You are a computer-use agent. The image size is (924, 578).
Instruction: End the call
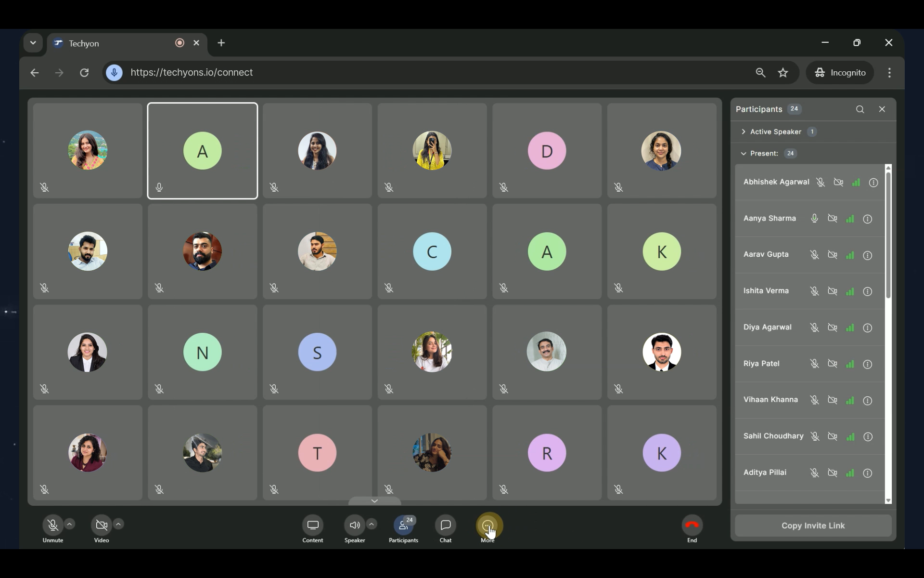(692, 525)
